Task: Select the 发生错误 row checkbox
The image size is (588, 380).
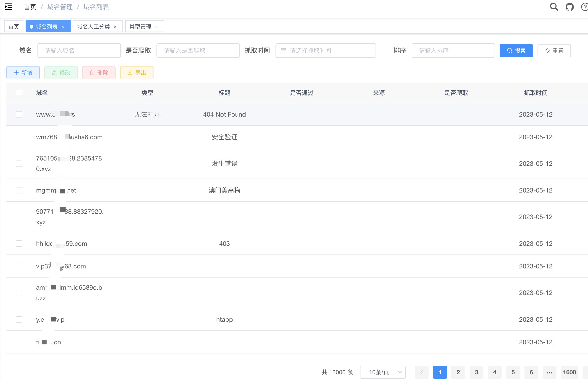Action: coord(19,164)
